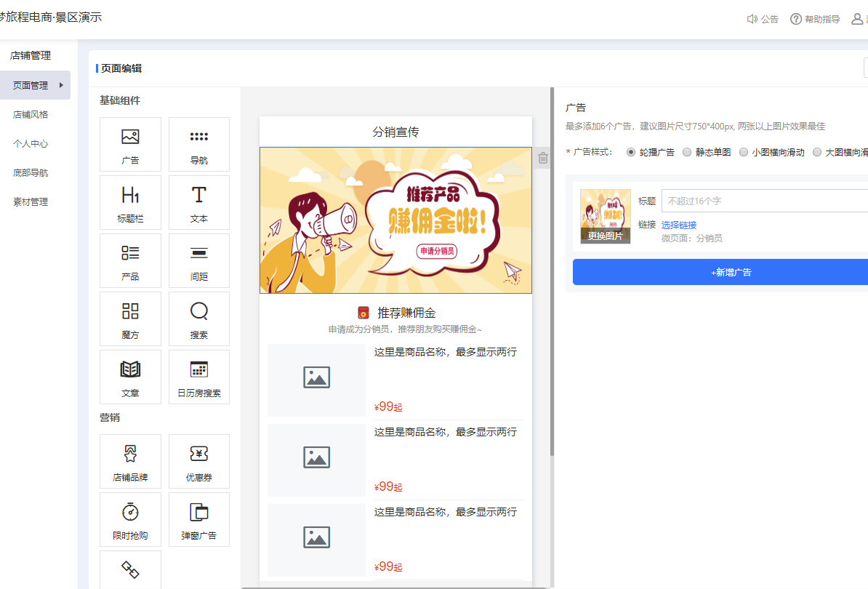The image size is (868, 589).
Task: Choose the 魔方 cube layout component
Action: 130,318
